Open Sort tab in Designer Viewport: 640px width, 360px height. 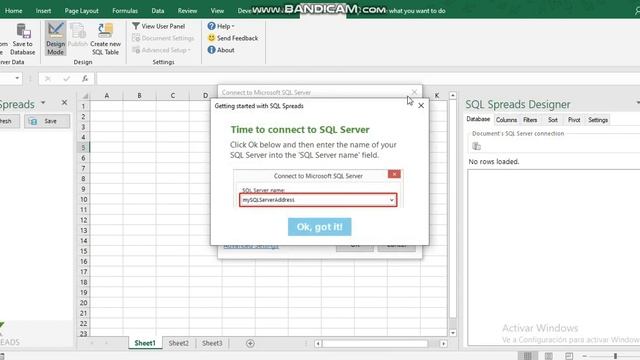click(553, 120)
